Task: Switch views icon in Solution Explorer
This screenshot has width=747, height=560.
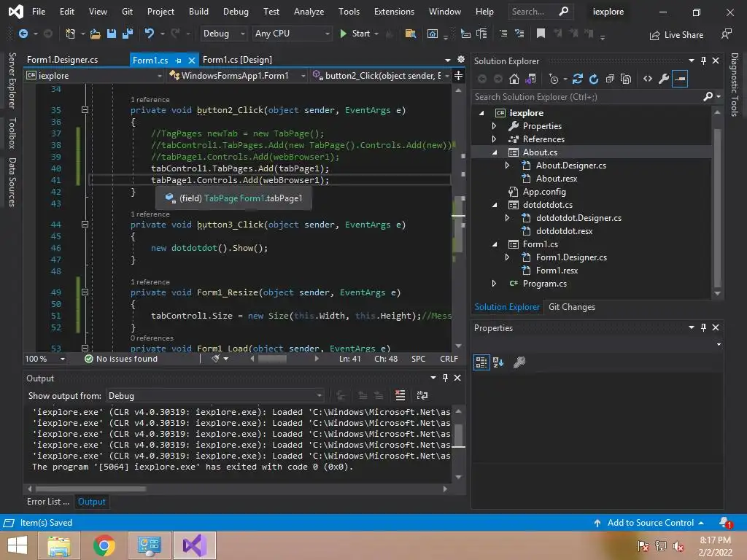Action: [530, 79]
